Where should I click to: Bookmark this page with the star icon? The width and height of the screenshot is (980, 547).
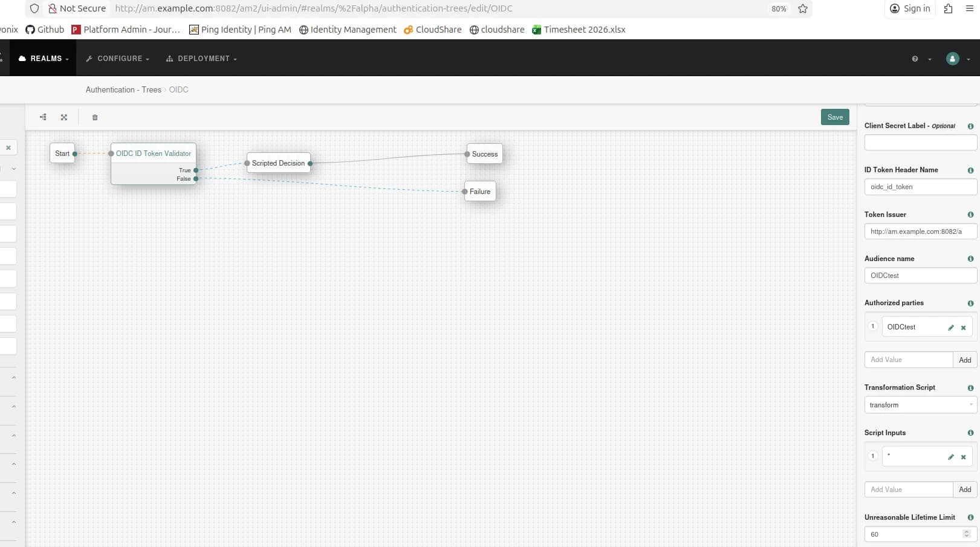803,8
